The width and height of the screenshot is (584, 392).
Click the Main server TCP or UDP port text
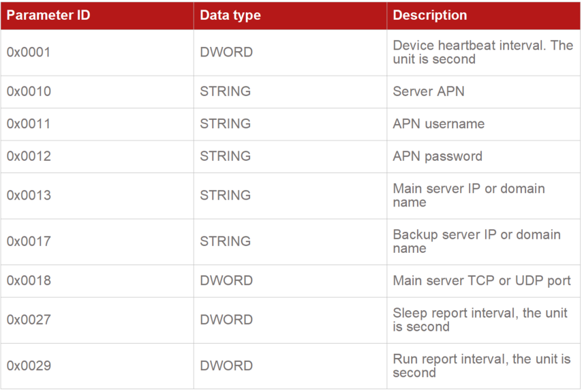(482, 281)
